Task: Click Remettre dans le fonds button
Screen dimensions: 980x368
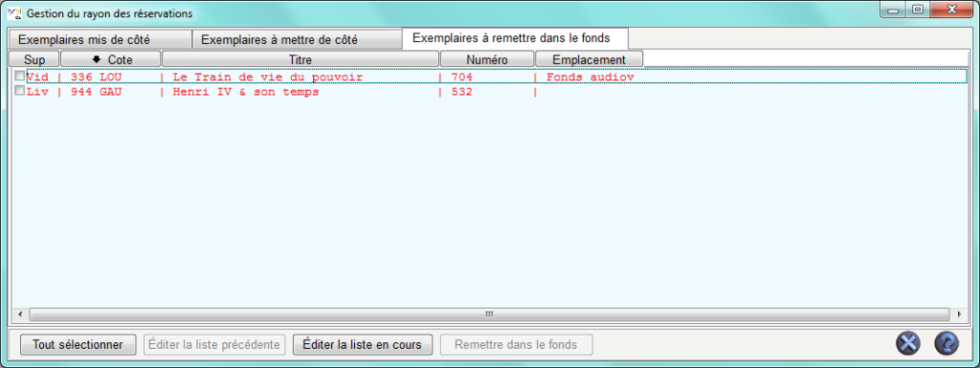Action: [516, 344]
